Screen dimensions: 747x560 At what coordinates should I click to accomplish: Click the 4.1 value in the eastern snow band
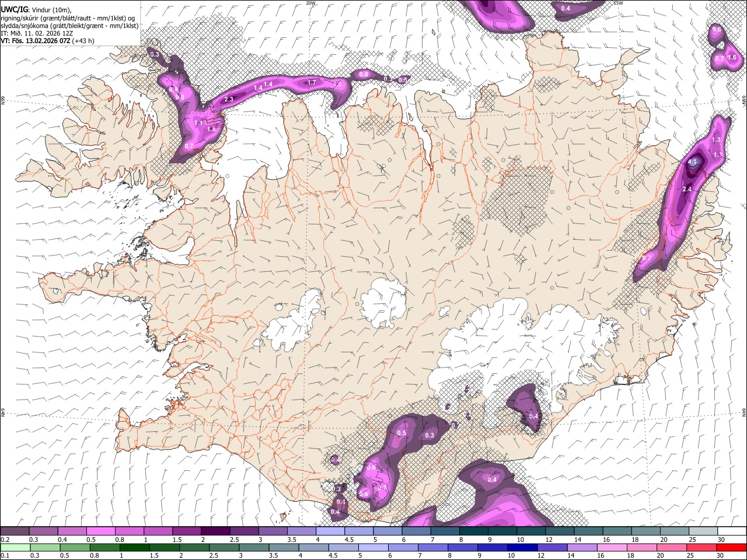click(693, 162)
